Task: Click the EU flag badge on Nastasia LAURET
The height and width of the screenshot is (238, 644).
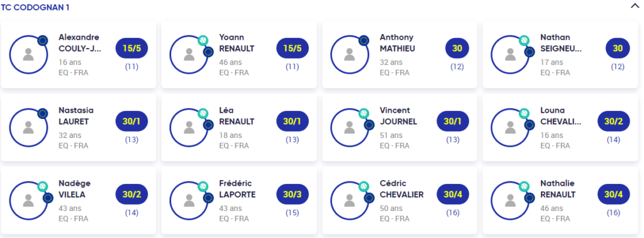Action: point(42,113)
